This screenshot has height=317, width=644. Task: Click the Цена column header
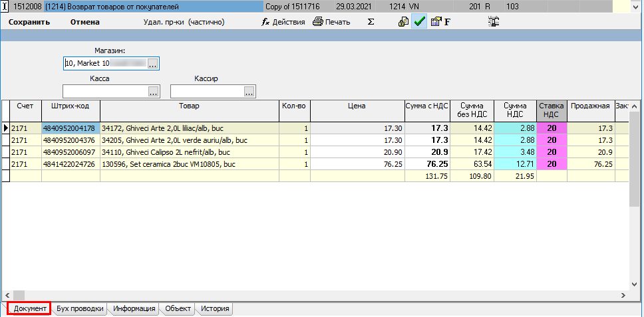[x=357, y=111]
